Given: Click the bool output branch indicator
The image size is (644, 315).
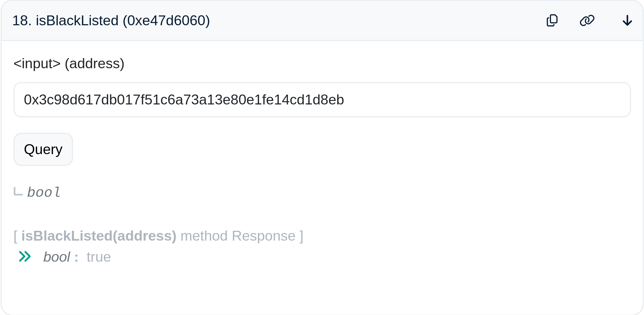Looking at the screenshot, I should pos(18,192).
